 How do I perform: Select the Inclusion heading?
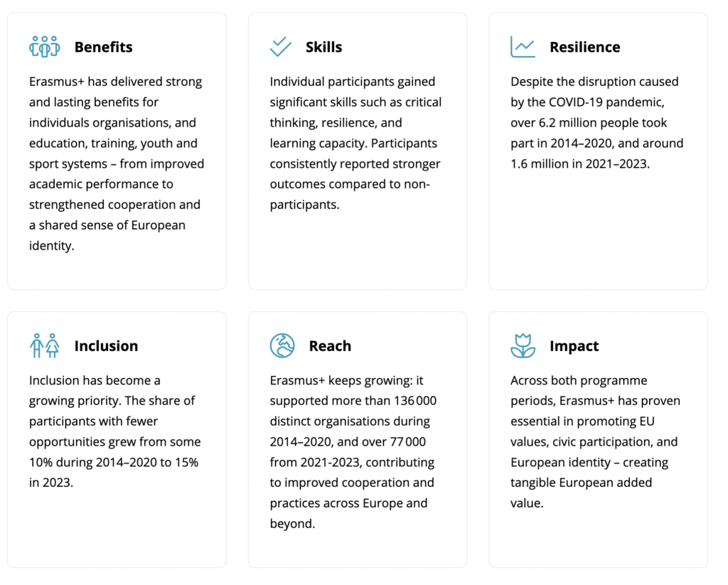[x=107, y=346]
